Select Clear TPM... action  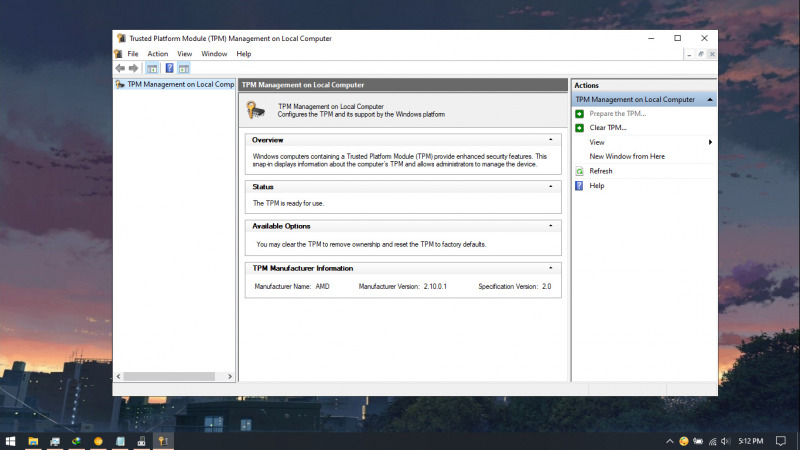pos(608,128)
